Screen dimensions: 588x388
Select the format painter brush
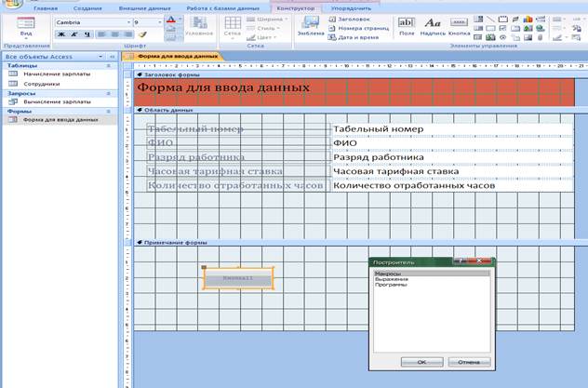(142, 34)
